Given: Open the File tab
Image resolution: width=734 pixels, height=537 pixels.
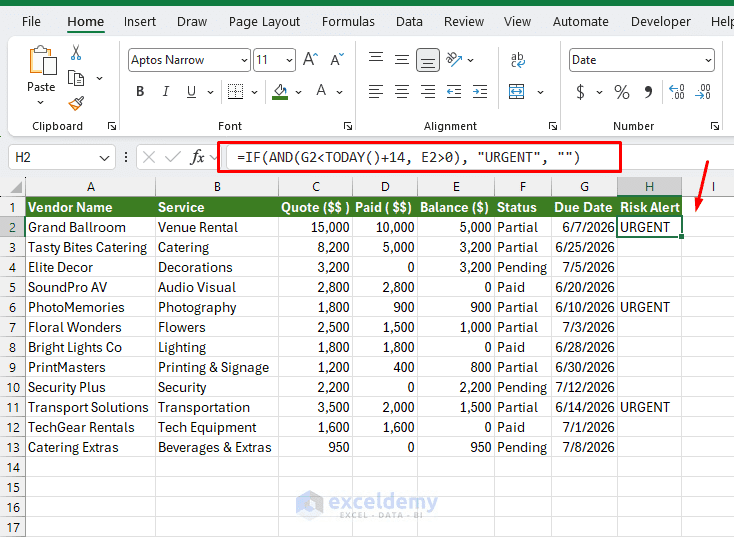Looking at the screenshot, I should (x=31, y=22).
